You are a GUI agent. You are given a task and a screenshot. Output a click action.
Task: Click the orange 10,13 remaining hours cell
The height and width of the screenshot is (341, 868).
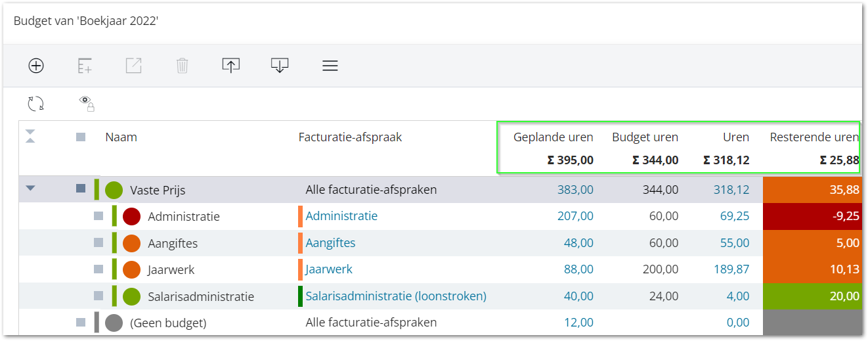[x=813, y=269]
